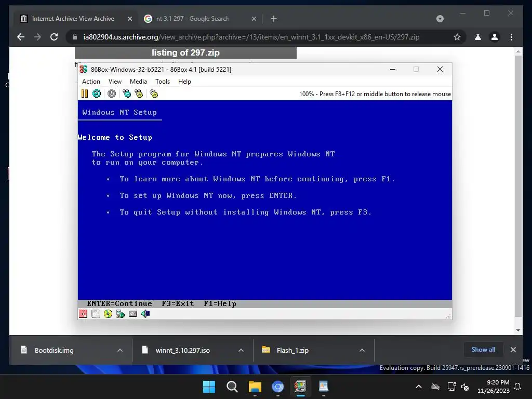The height and width of the screenshot is (399, 532).
Task: Close the Internet Archive tab
Action: (129, 19)
